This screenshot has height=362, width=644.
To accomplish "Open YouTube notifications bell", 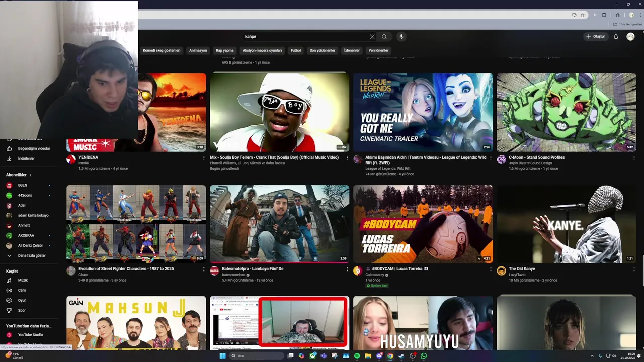I will 616,37.
